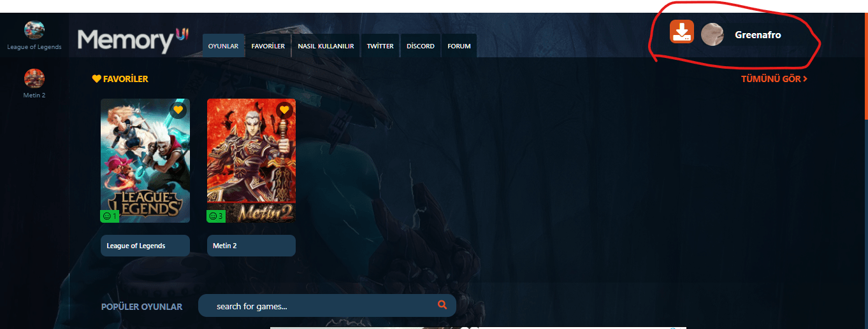Open League of Legends sidebar icon
Viewport: 868px width, 329px height.
pos(34,30)
